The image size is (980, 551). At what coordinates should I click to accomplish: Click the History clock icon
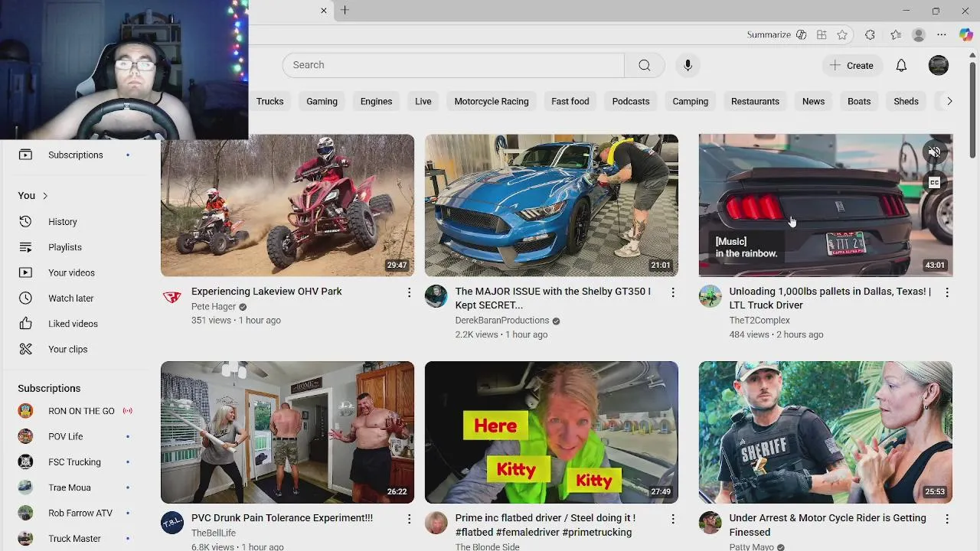pyautogui.click(x=25, y=221)
